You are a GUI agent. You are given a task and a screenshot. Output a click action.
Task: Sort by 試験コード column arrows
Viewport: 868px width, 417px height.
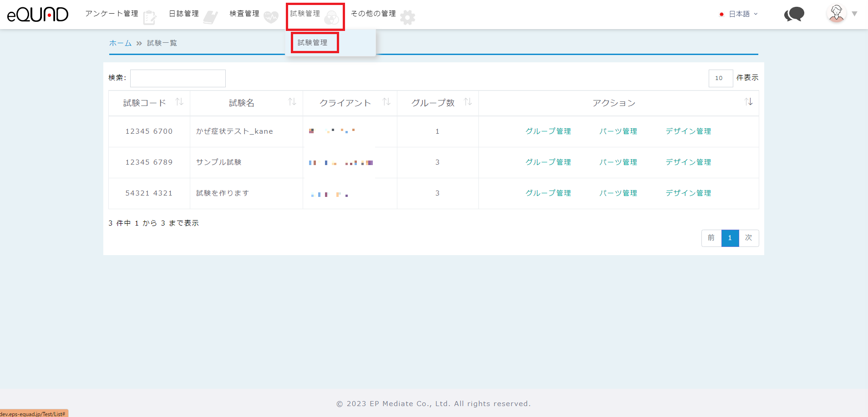179,102
